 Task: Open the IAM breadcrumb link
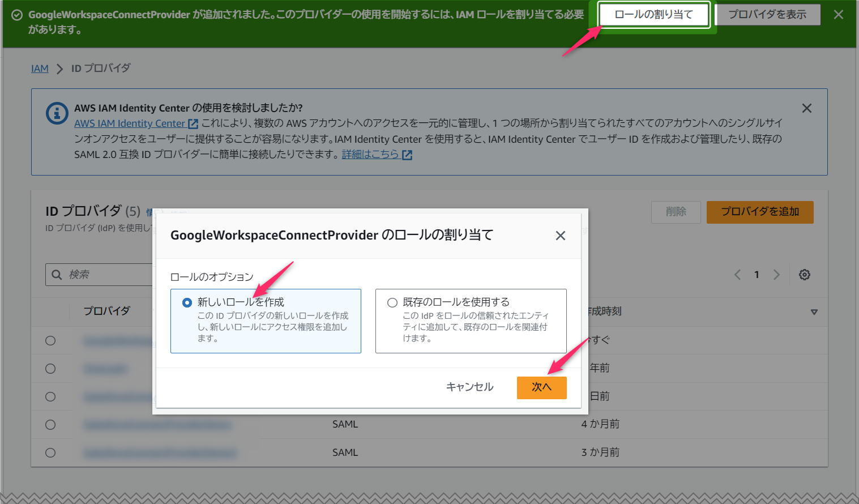pos(40,69)
